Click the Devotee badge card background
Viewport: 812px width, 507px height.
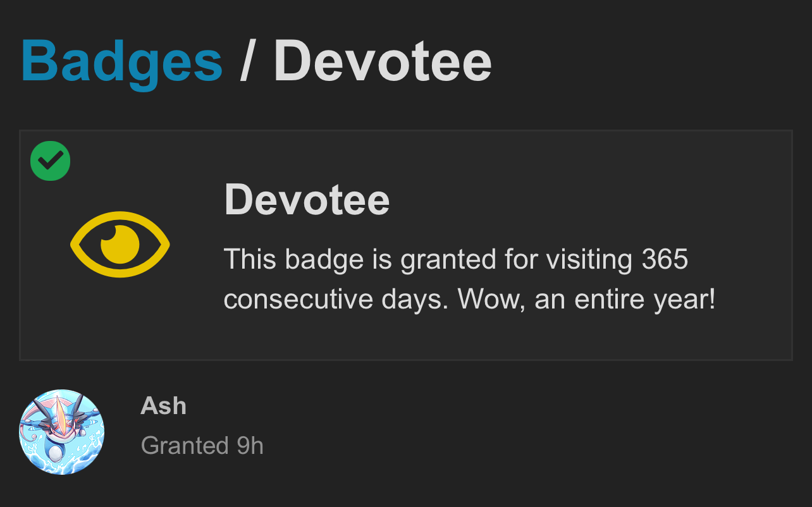point(405,245)
